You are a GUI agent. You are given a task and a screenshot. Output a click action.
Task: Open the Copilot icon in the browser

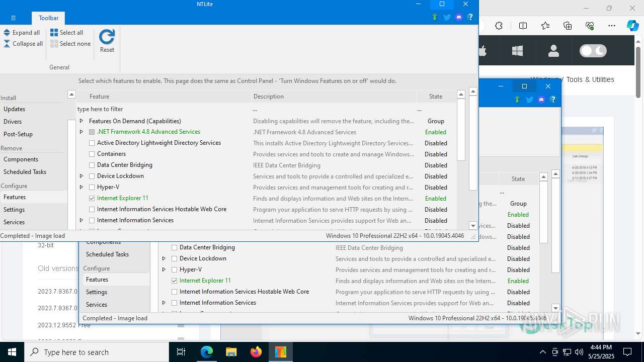[x=632, y=26]
